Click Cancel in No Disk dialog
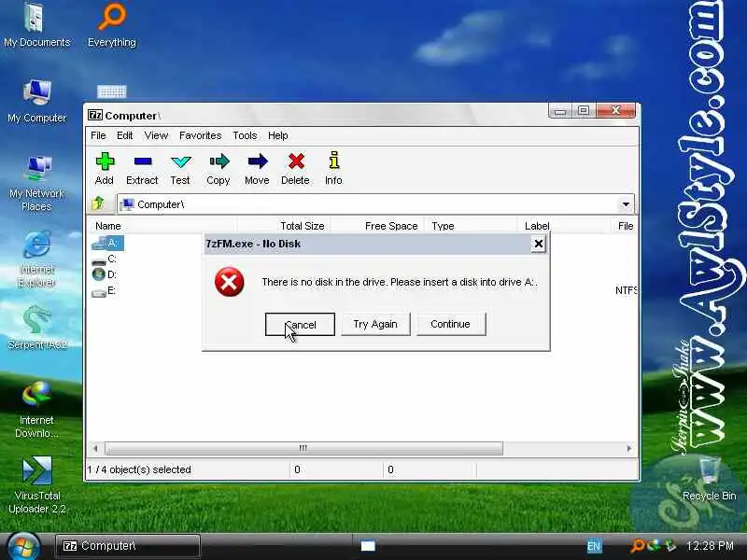 300,324
